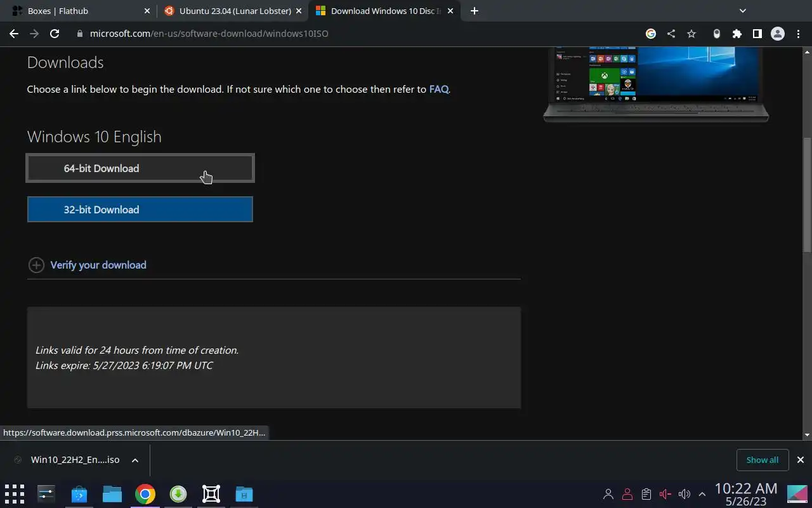Viewport: 812px width, 508px height.
Task: Open the FAQ link
Action: [x=439, y=90]
